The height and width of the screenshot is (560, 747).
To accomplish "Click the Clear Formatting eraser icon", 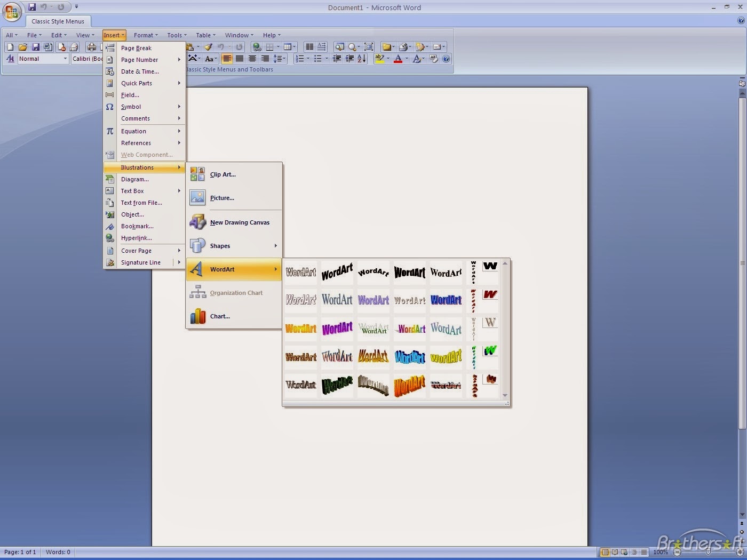I will coord(433,59).
